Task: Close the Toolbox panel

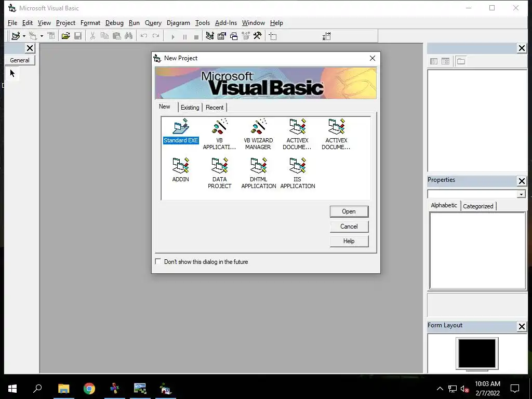Action: pos(30,48)
